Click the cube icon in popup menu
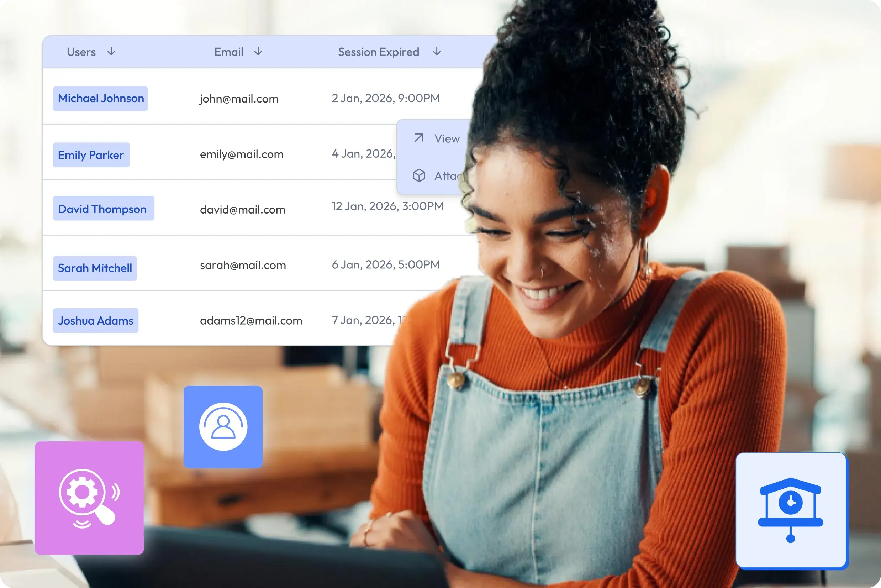Image resolution: width=881 pixels, height=588 pixels. point(419,175)
